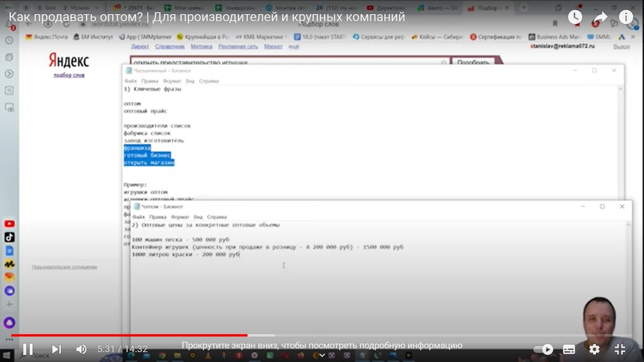Open Файл menu in оптом Notepad
The width and height of the screenshot is (644, 362).
(x=138, y=217)
